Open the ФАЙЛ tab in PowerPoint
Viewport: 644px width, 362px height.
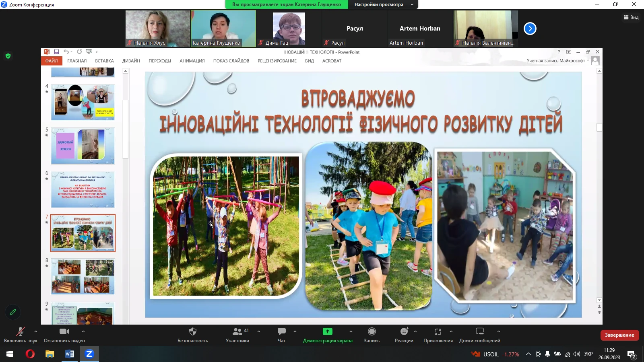(x=52, y=61)
